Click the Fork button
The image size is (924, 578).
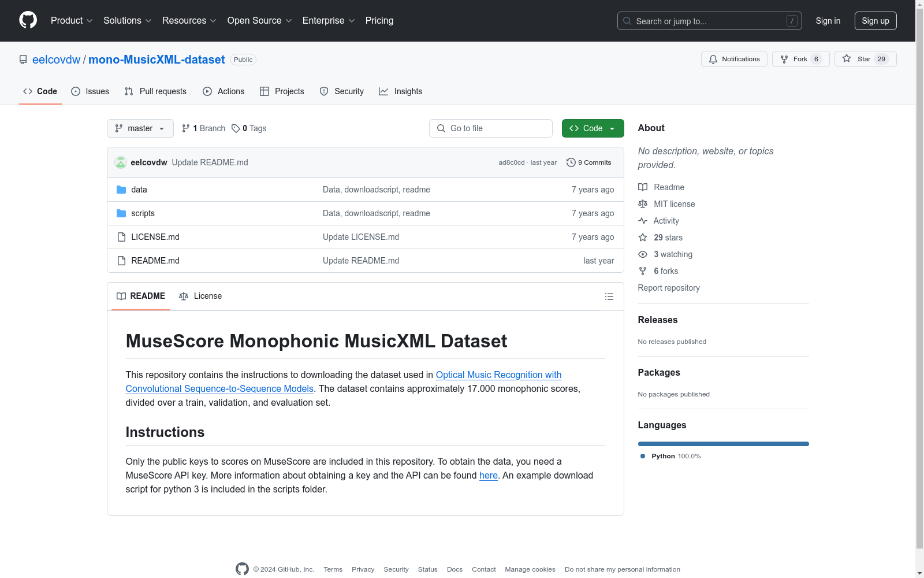pos(800,59)
